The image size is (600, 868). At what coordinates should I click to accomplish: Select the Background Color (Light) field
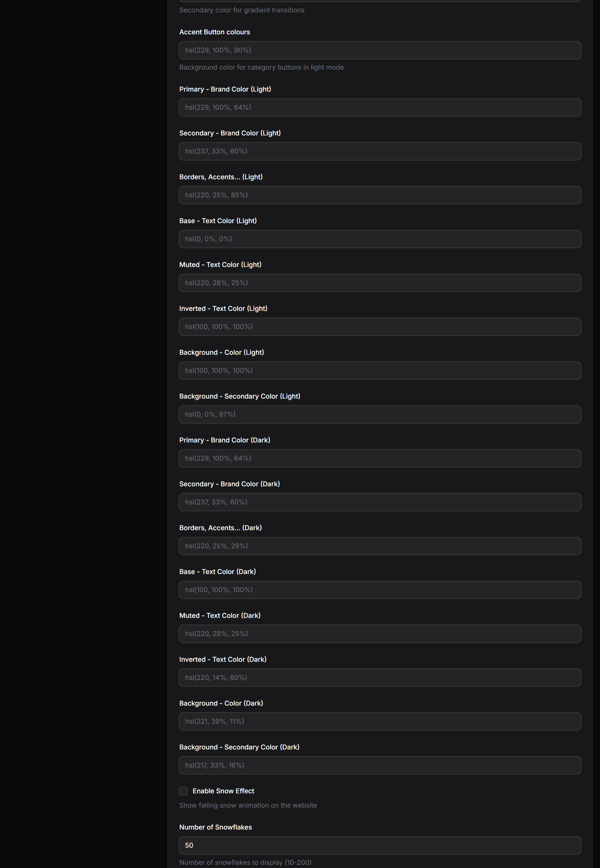pyautogui.click(x=380, y=371)
